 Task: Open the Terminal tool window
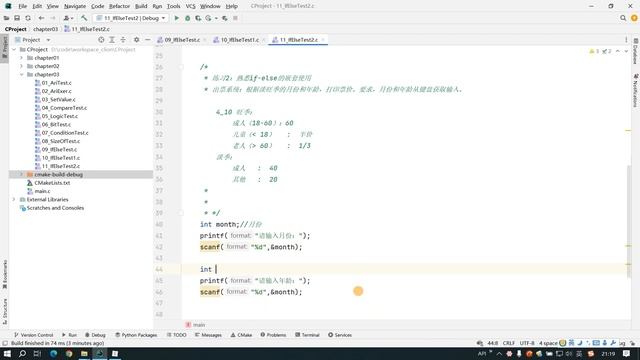pos(307,335)
